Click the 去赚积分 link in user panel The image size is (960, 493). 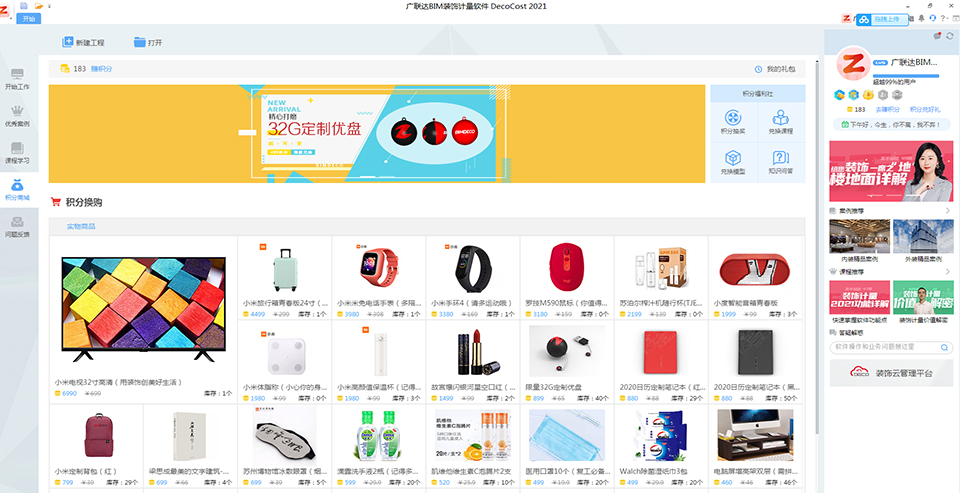click(887, 110)
